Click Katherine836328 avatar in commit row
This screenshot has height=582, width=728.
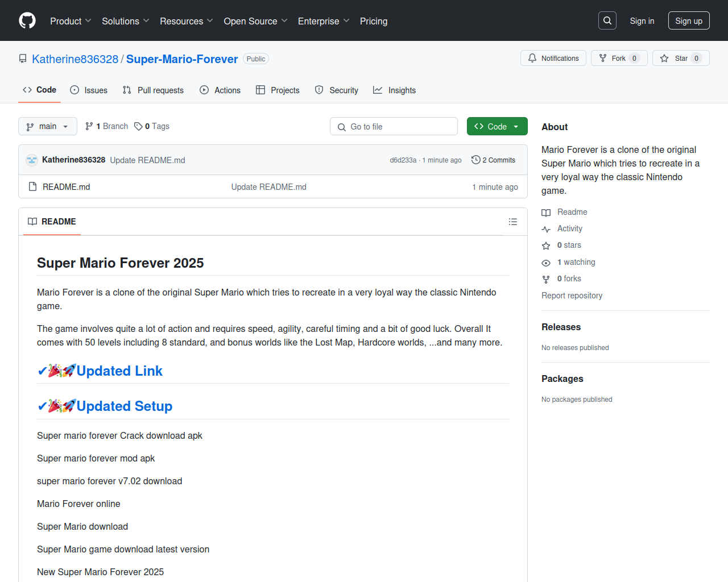[x=32, y=160]
